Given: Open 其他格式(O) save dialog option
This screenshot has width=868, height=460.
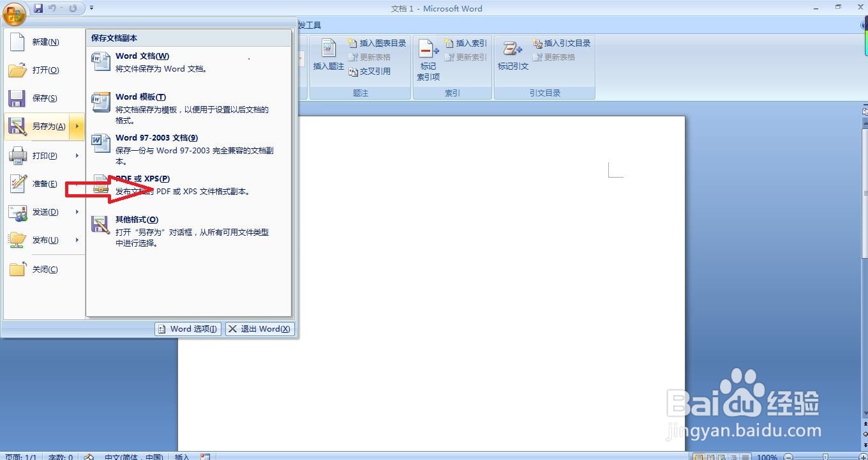Looking at the screenshot, I should point(189,231).
